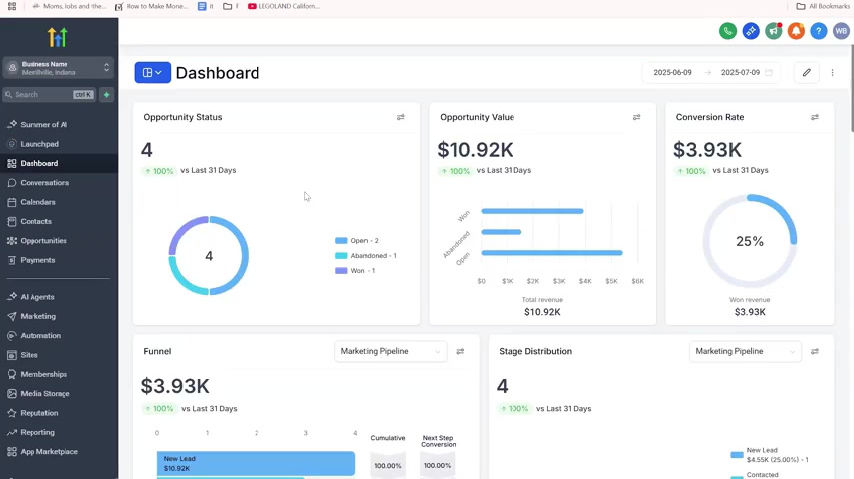Open the Conversion Rate widget filter icon
The image size is (854, 479).
pyautogui.click(x=815, y=117)
